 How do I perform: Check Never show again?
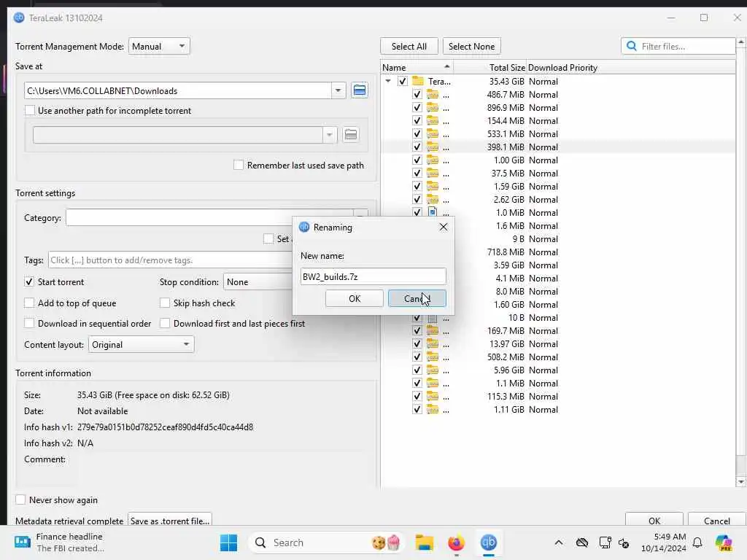point(20,499)
